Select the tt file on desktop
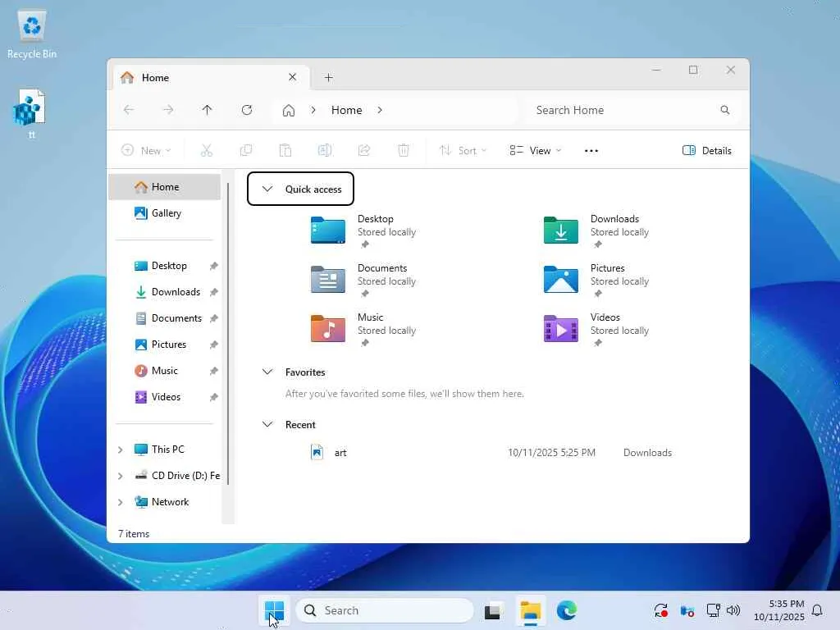Screen dimensions: 840x630 click(x=31, y=113)
